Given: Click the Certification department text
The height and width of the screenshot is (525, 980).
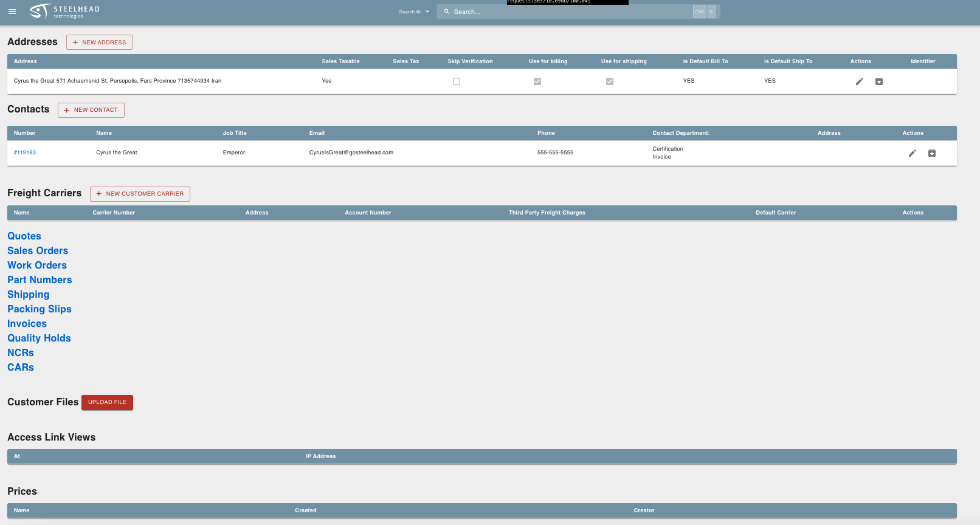Looking at the screenshot, I should (x=668, y=149).
